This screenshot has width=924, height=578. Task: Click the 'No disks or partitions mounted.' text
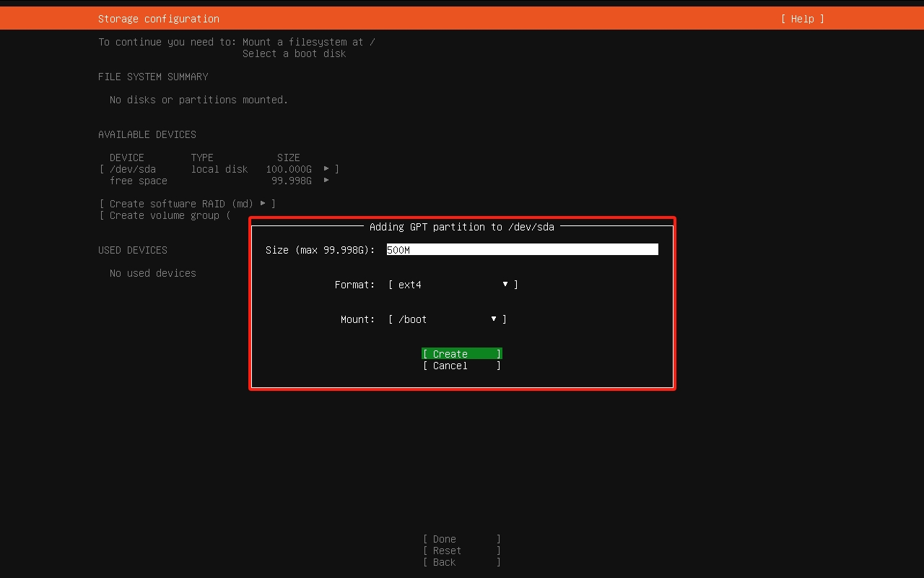[199, 100]
